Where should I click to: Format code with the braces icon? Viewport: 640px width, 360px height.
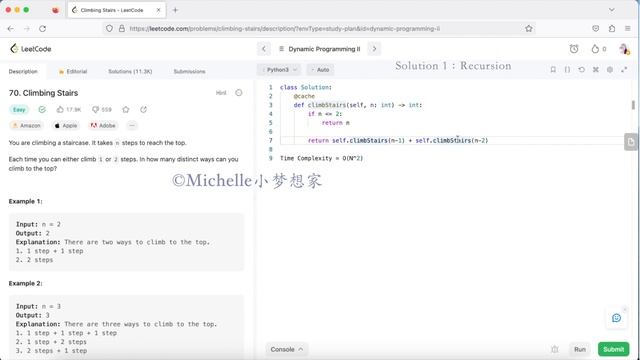click(567, 70)
